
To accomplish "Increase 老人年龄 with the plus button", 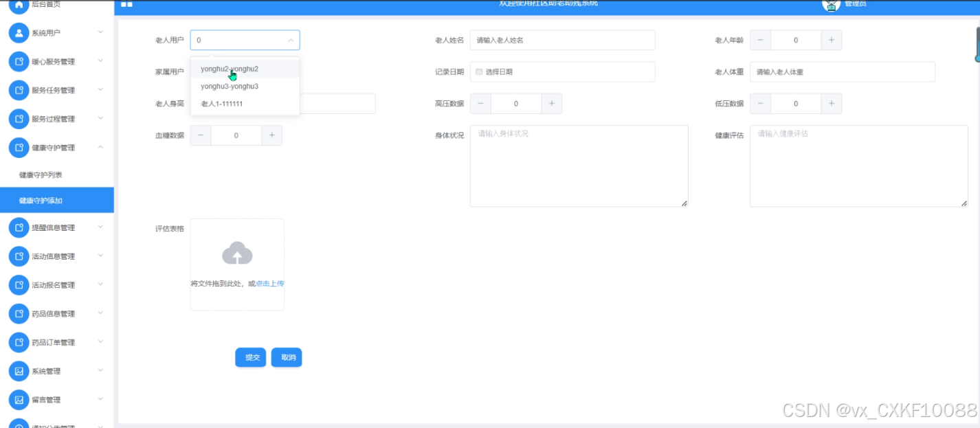I will coord(831,41).
